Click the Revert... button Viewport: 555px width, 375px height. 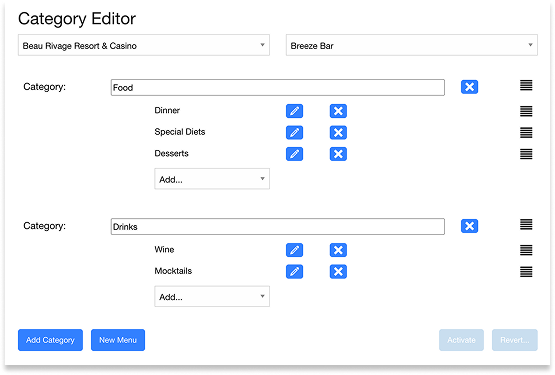tap(515, 340)
